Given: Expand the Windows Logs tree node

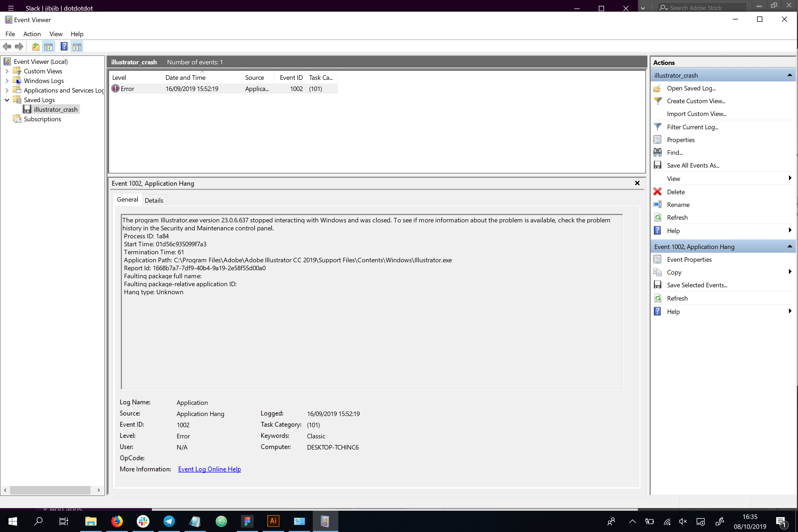Looking at the screenshot, I should pos(7,81).
